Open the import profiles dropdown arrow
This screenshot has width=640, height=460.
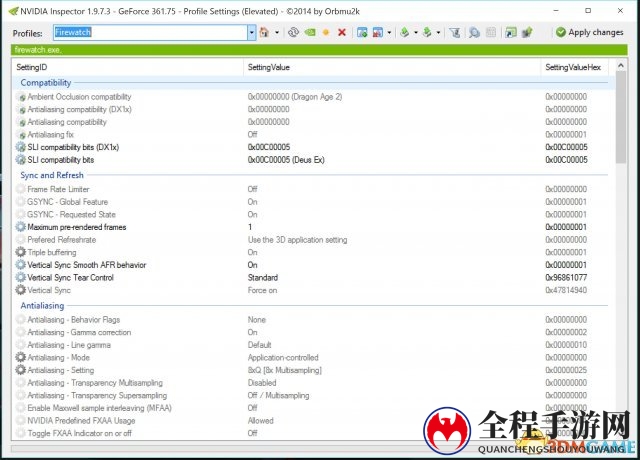[438, 32]
